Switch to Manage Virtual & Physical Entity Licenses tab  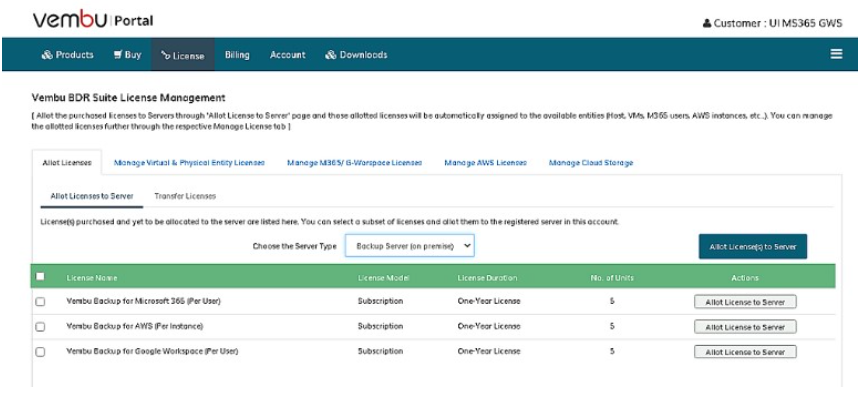pos(189,163)
